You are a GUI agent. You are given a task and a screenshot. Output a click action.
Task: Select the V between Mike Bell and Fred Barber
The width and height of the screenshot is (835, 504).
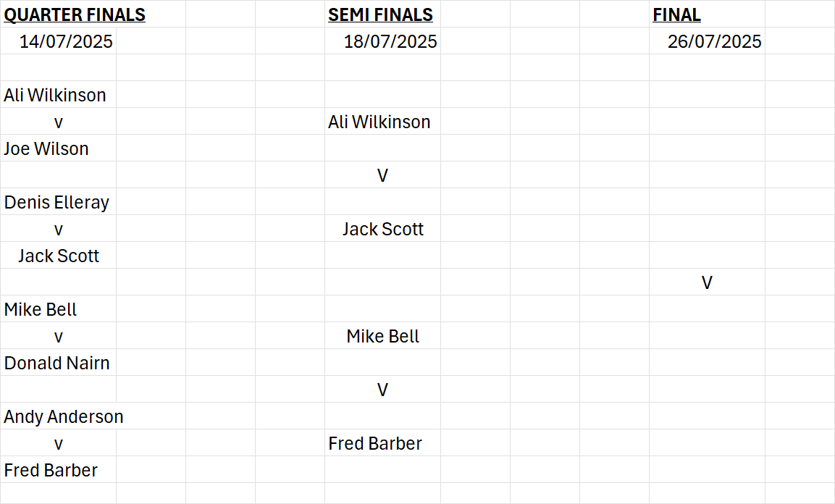pos(382,390)
